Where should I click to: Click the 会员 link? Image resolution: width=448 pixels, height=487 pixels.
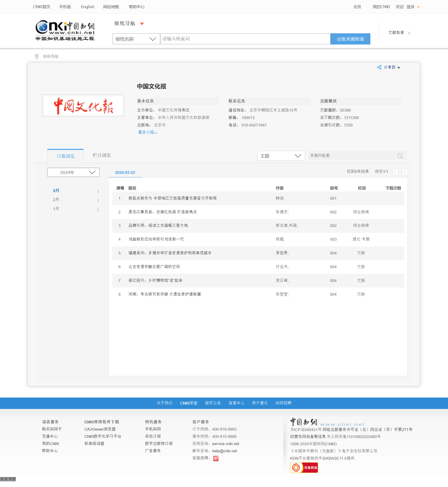pyautogui.click(x=357, y=7)
